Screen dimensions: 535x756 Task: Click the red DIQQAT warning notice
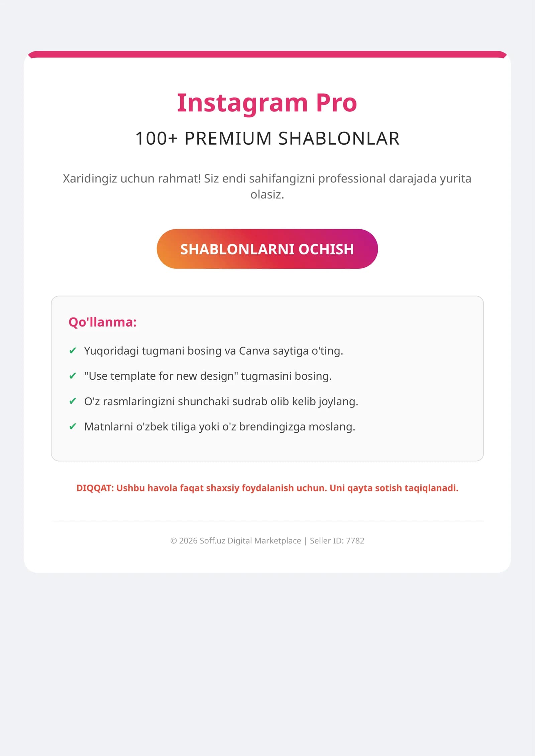click(x=267, y=488)
